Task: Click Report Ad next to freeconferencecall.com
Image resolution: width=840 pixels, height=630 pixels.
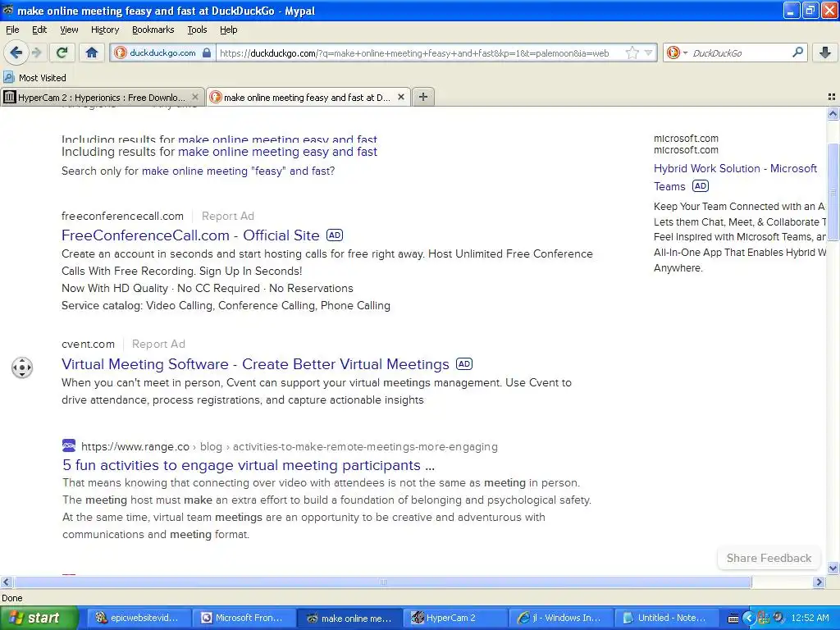Action: [x=228, y=216]
